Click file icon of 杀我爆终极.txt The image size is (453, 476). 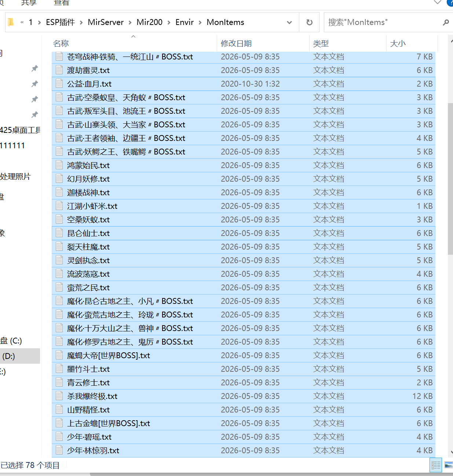[x=59, y=396]
